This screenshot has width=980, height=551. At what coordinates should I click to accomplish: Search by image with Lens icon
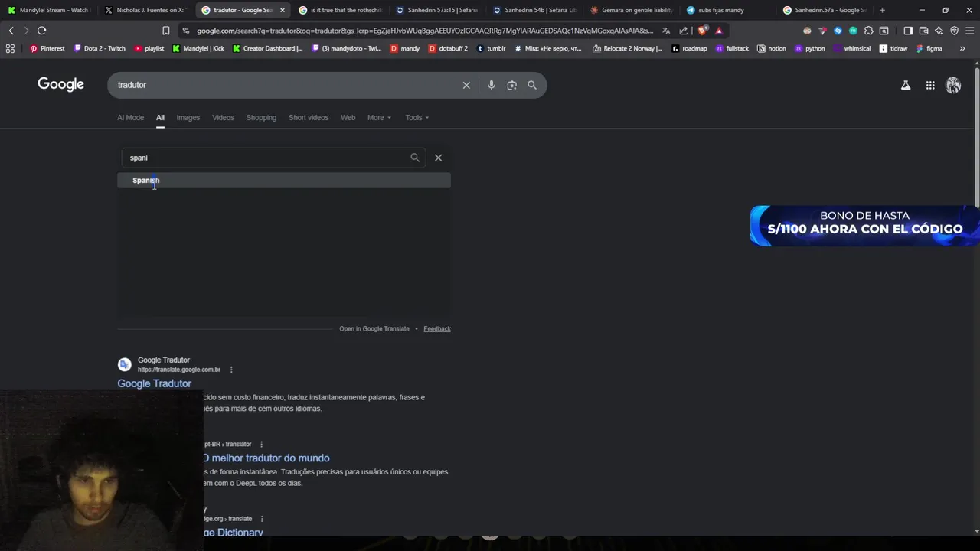(511, 85)
